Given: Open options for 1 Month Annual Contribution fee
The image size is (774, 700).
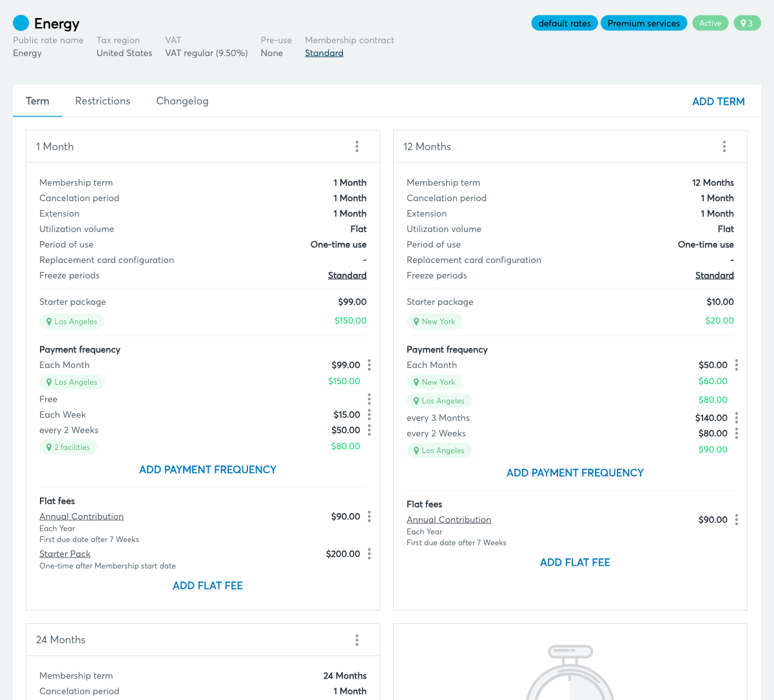Looking at the screenshot, I should tap(369, 516).
